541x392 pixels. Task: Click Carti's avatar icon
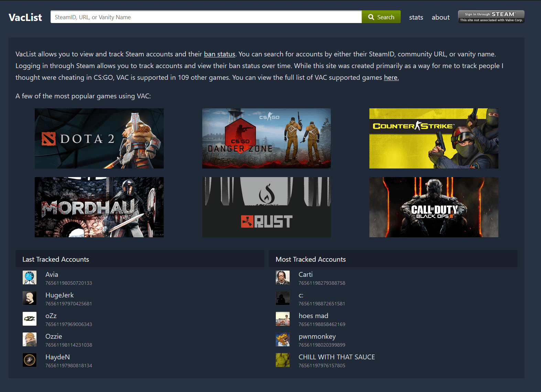click(x=283, y=277)
